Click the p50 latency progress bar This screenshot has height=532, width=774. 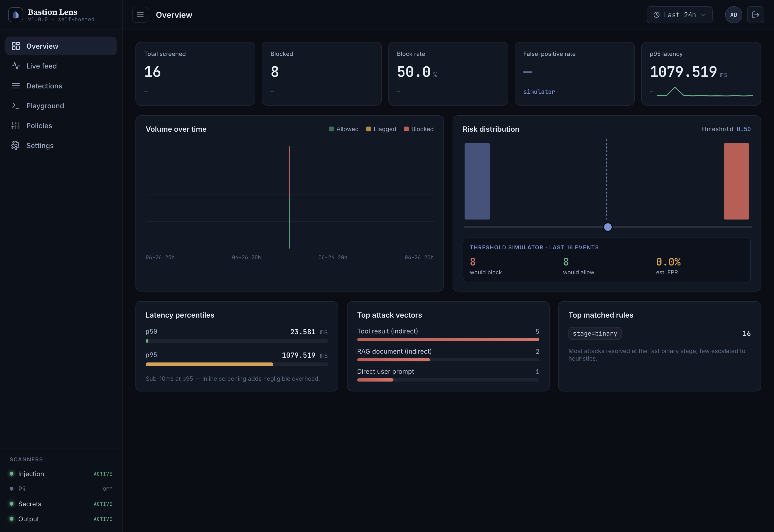(x=237, y=341)
